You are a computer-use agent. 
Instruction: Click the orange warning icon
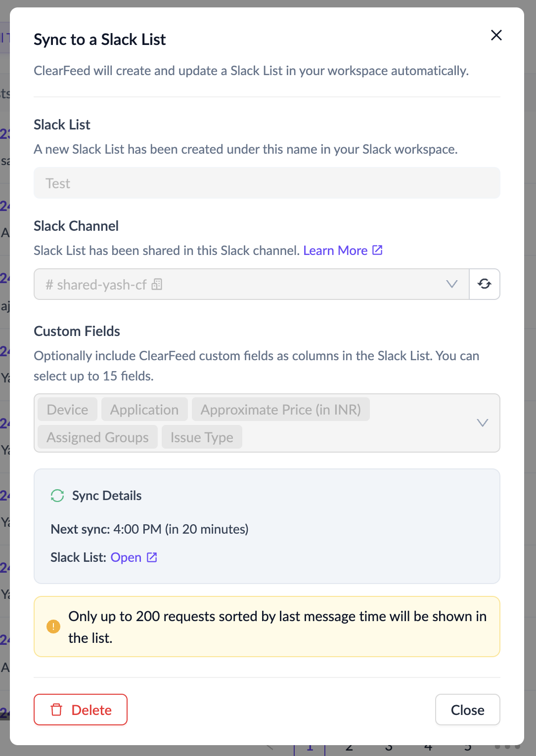(53, 627)
